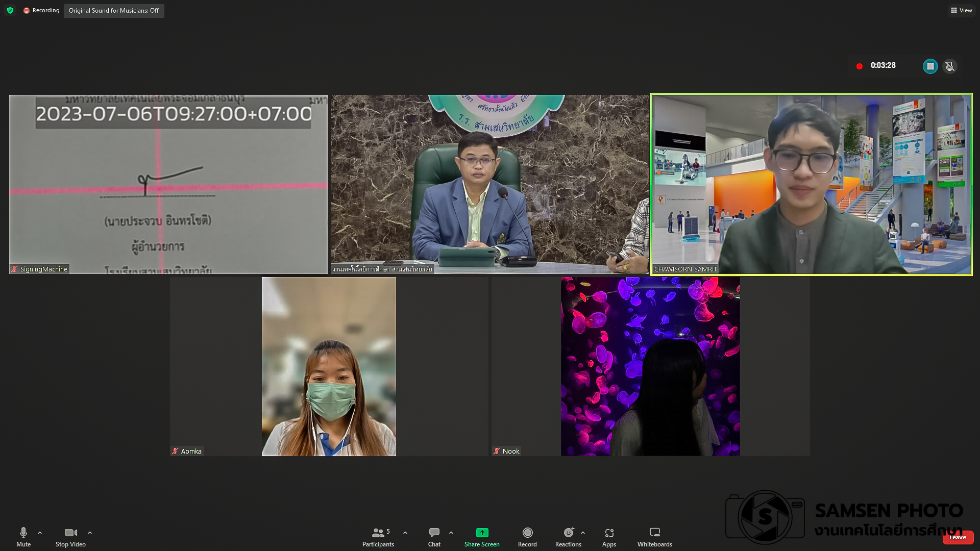Image resolution: width=980 pixels, height=551 pixels.
Task: Expand video options arrow next to Stop Video
Action: 90,533
